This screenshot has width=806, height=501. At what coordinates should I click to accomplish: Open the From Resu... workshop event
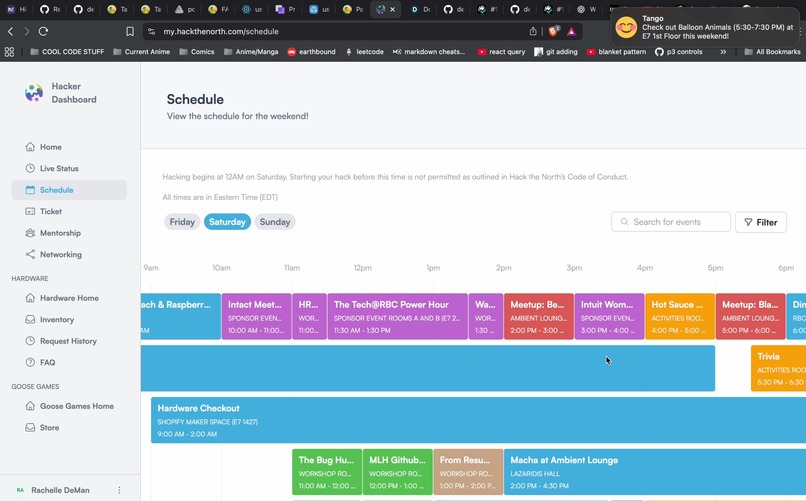[468, 472]
